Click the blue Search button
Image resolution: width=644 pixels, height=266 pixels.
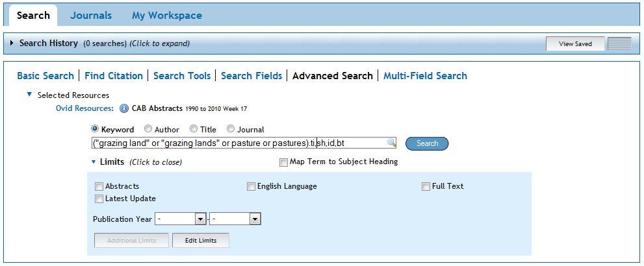click(427, 143)
